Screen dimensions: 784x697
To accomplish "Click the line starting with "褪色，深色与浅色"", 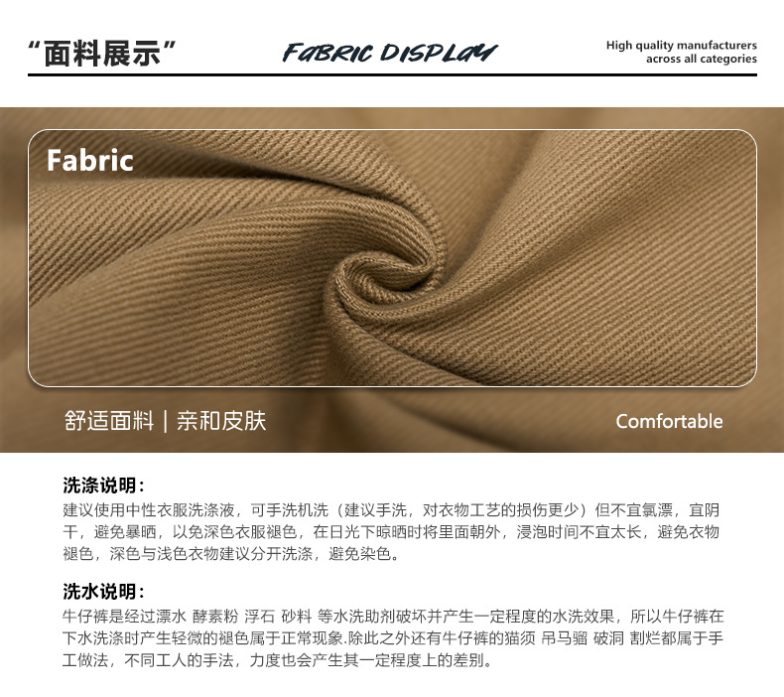I will [231, 554].
